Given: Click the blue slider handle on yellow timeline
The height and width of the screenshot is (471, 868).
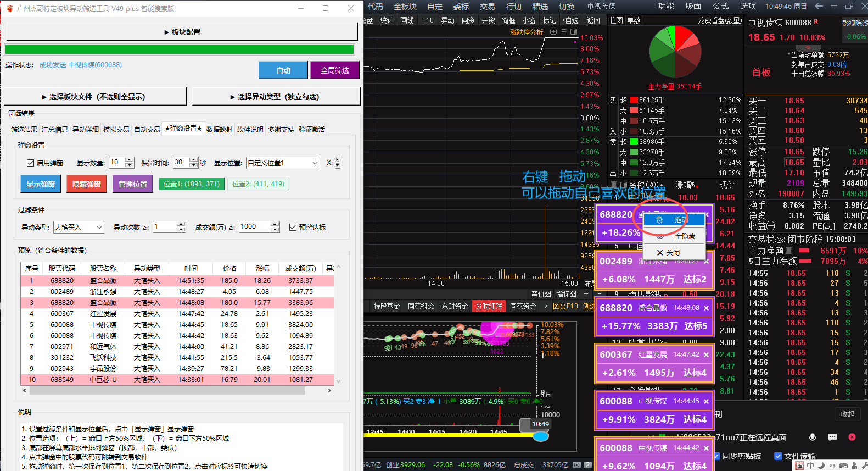Looking at the screenshot, I should tap(541, 436).
